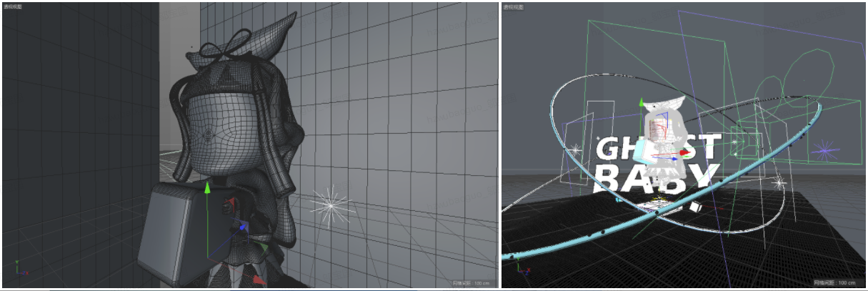Screen dimensions: 868x291
Task: Click the blue Z-axis arrow in left viewport
Action: (243, 227)
